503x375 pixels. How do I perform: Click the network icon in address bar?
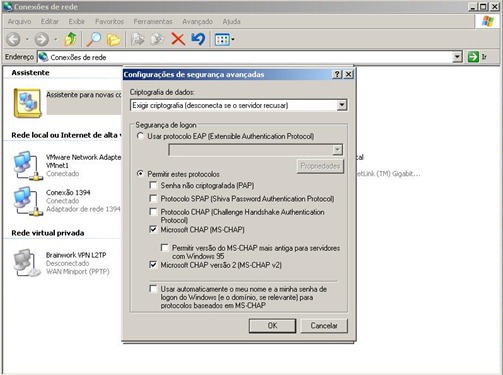43,57
